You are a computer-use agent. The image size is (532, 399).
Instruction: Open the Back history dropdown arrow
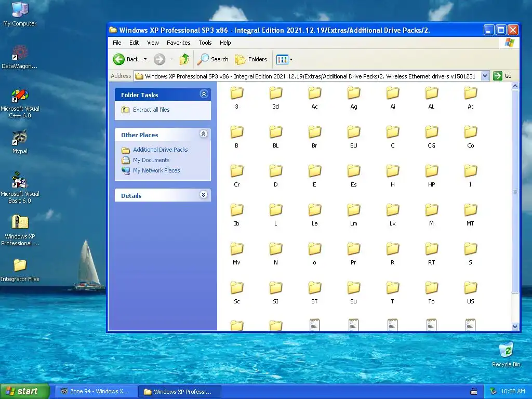tap(145, 59)
